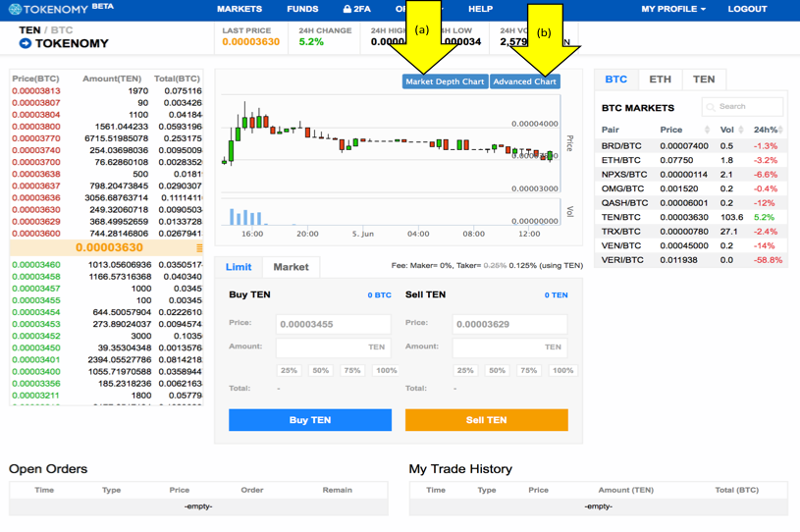Click the candlestick price chart

tap(391, 143)
